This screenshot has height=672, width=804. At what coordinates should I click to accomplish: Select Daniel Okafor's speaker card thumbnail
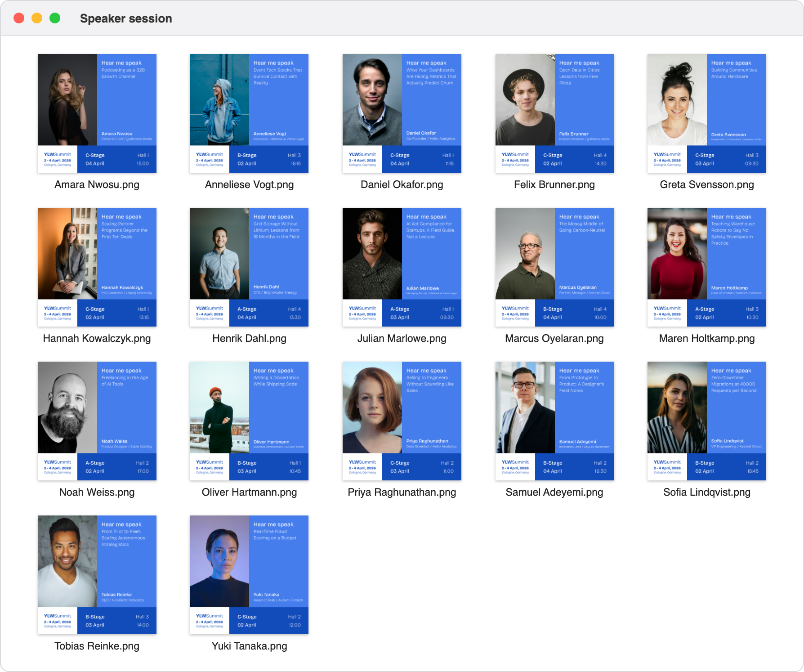point(402,113)
